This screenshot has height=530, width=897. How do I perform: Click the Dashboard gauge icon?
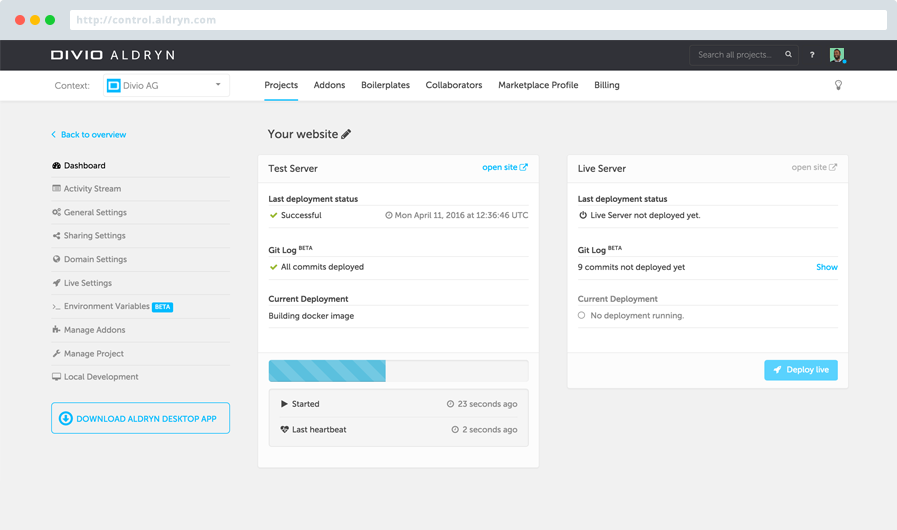pyautogui.click(x=56, y=165)
